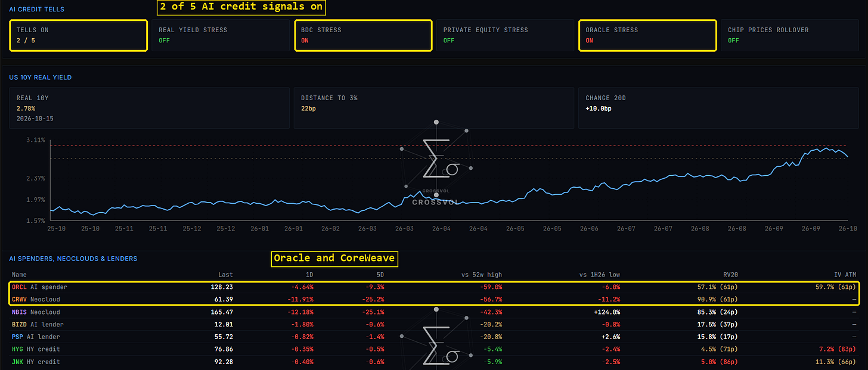Sort table by 5D column header
The height and width of the screenshot is (370, 868).
click(x=379, y=275)
